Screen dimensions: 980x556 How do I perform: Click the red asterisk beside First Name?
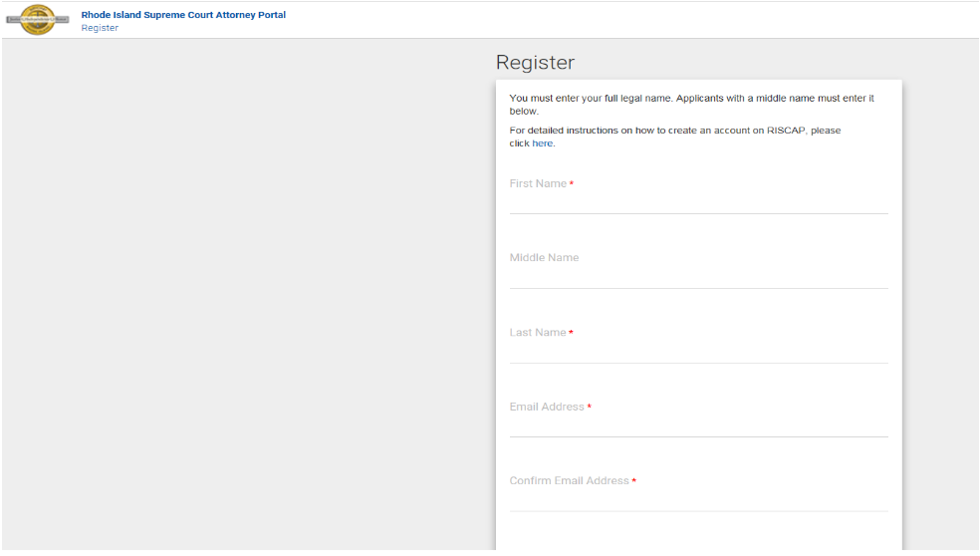(572, 184)
